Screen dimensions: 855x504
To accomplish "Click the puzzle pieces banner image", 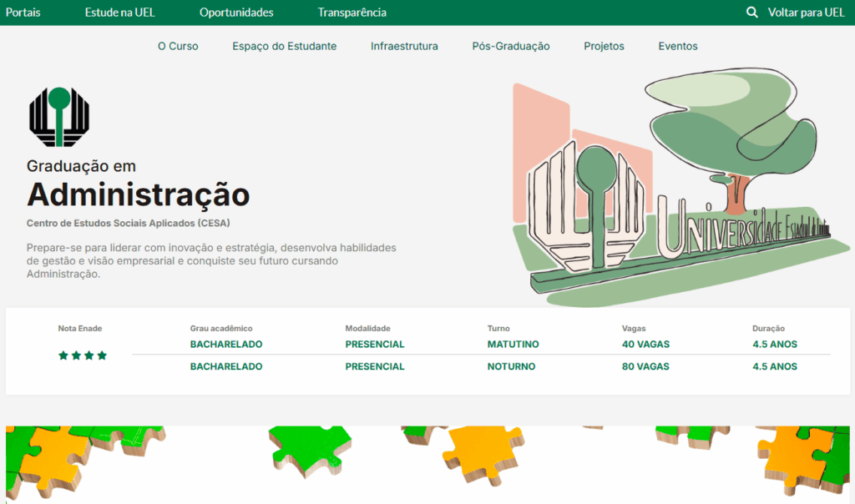I will point(427,464).
